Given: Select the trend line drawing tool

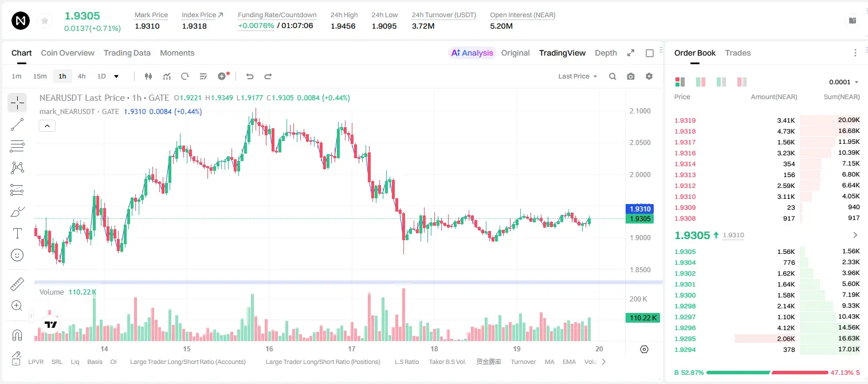Looking at the screenshot, I should [17, 124].
